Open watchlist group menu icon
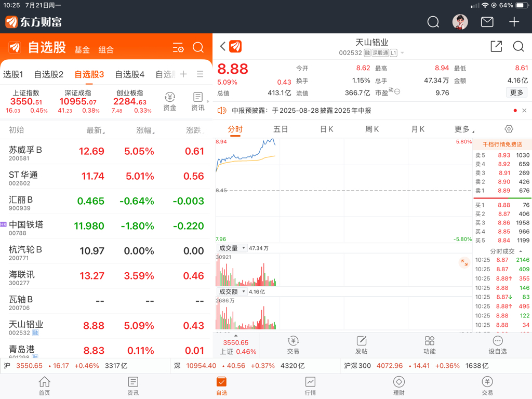532x399 pixels. click(200, 74)
